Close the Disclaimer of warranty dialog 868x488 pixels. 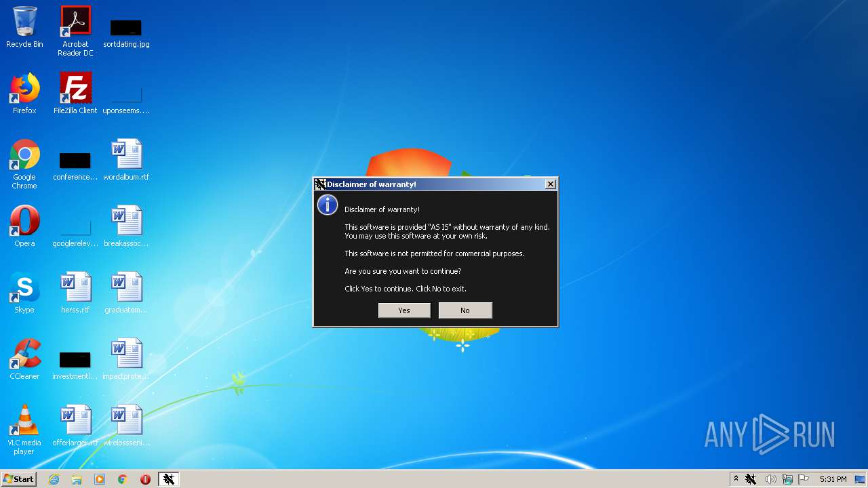coord(551,184)
